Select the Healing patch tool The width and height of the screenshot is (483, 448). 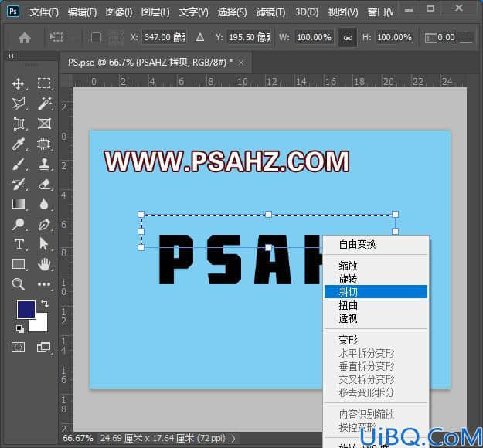click(x=44, y=144)
